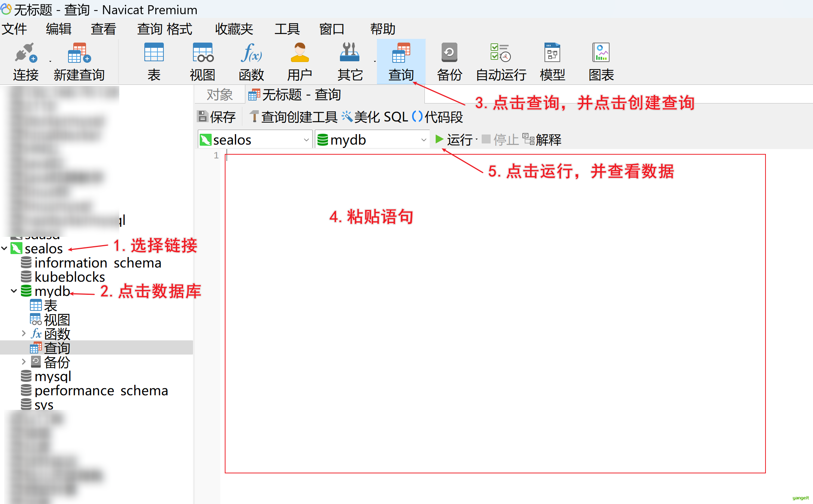Viewport: 813px width, 504px height.
Task: Click the Explain (解释) button
Action: pos(542,140)
